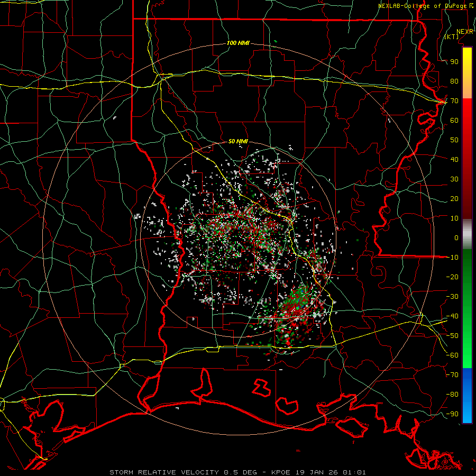Click the 01:01 timestamp in caption
The height and width of the screenshot is (476, 476).
coord(354,472)
